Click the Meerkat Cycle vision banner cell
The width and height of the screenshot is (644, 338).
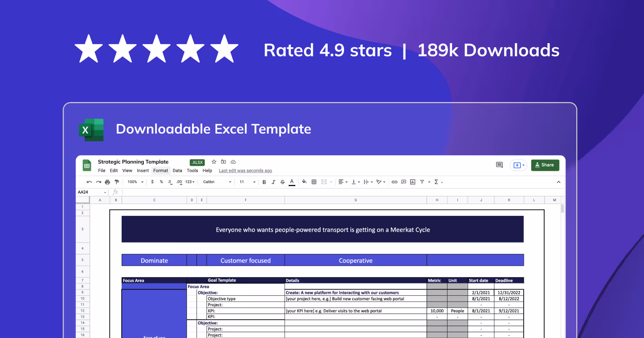click(323, 229)
